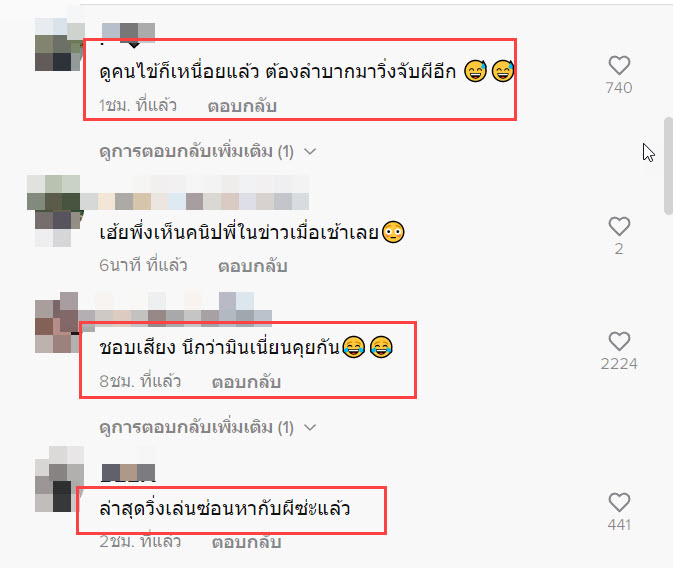673x568 pixels.
Task: Reply to the comment posted 2ชม. ago
Action: click(x=246, y=542)
